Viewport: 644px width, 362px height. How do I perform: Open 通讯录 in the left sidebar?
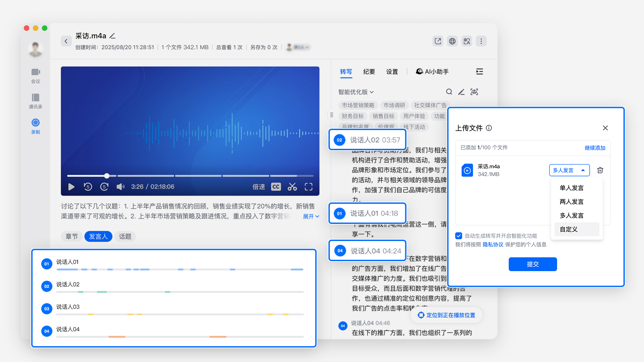tap(36, 101)
